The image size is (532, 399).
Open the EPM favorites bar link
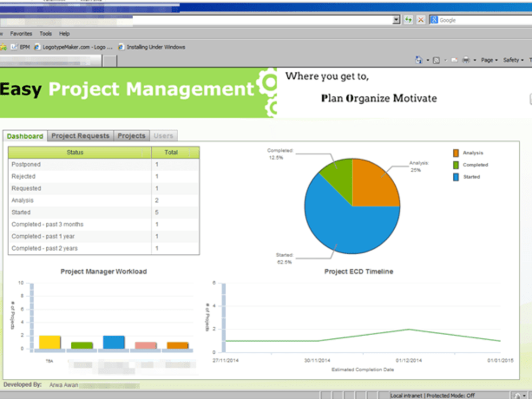click(21, 47)
